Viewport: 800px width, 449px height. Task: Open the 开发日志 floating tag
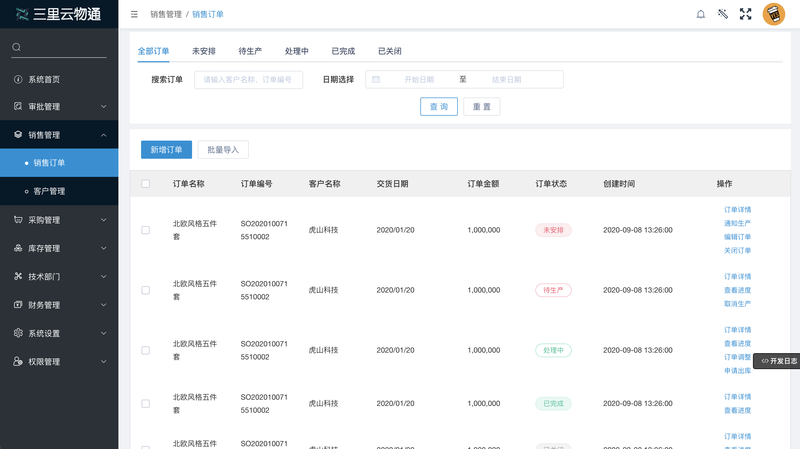tap(777, 361)
